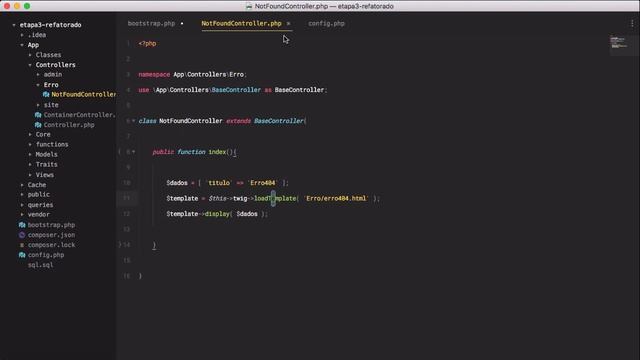The width and height of the screenshot is (640, 360).
Task: Open bootstrap.php in sidebar tree
Action: pos(51,225)
